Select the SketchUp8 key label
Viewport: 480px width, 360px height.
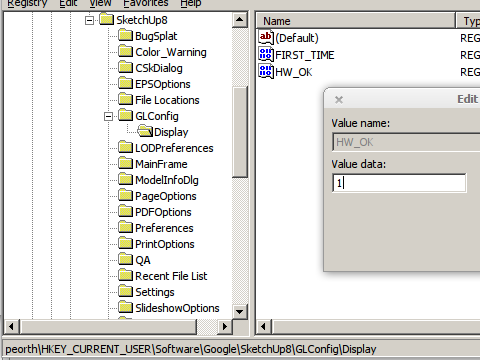[x=142, y=20]
